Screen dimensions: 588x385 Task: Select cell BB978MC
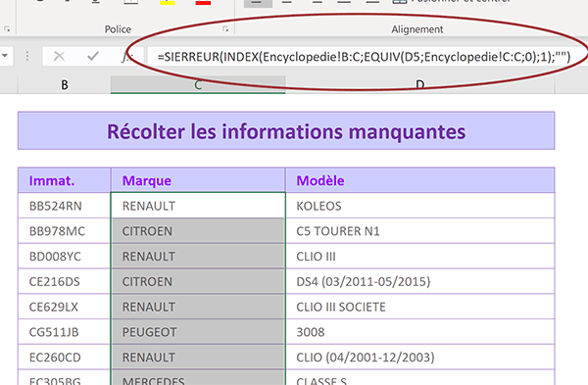pos(65,231)
